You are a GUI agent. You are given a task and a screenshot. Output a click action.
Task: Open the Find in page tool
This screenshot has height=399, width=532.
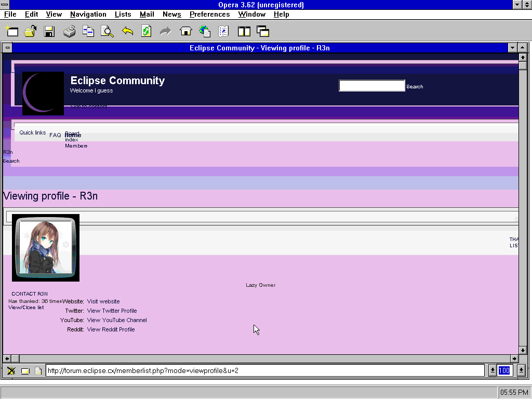[107, 31]
